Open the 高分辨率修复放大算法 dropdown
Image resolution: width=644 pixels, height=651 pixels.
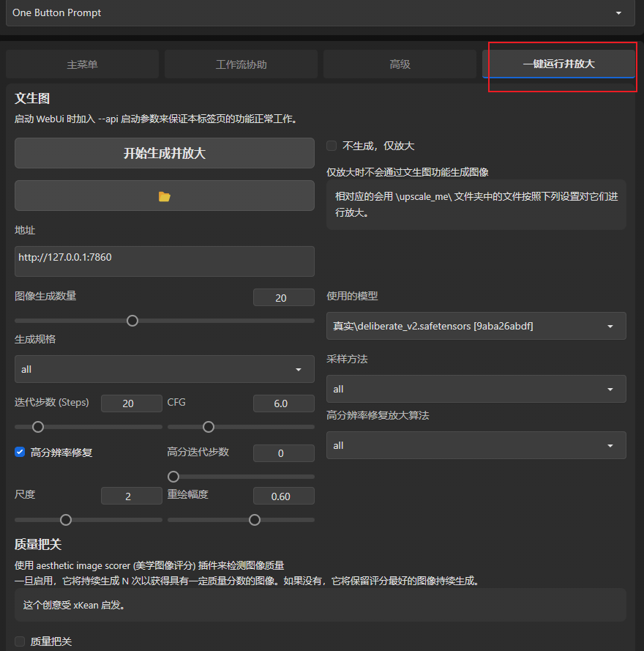click(x=476, y=445)
